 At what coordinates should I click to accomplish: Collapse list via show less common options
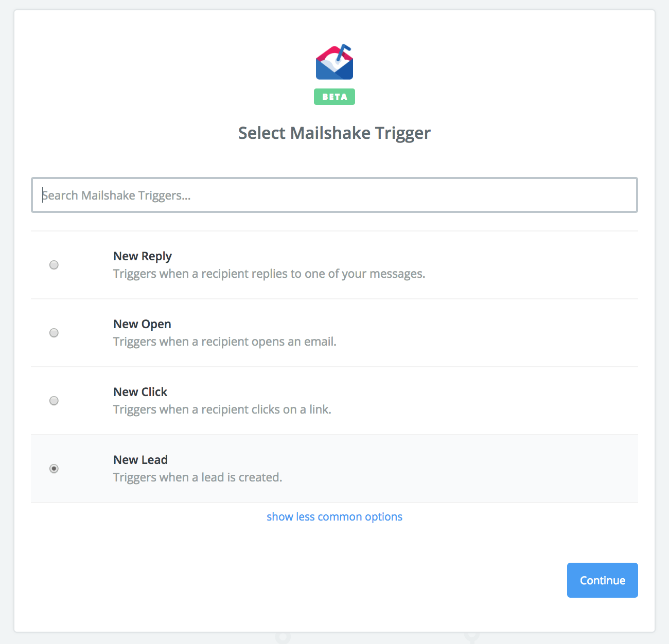(x=334, y=517)
